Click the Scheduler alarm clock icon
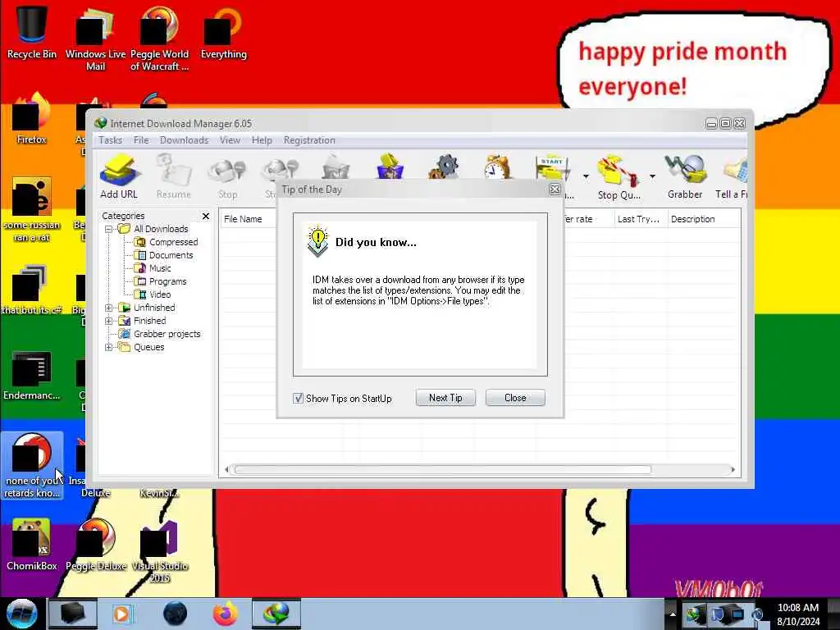The image size is (840, 630). coord(496,167)
